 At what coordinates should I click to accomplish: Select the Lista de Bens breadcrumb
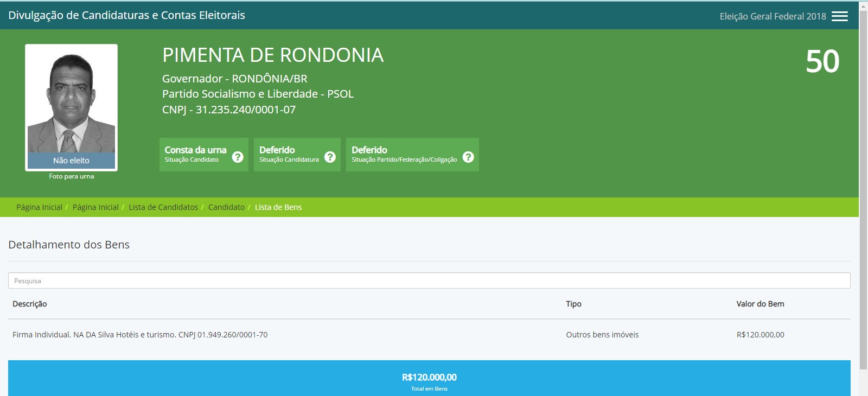[278, 207]
